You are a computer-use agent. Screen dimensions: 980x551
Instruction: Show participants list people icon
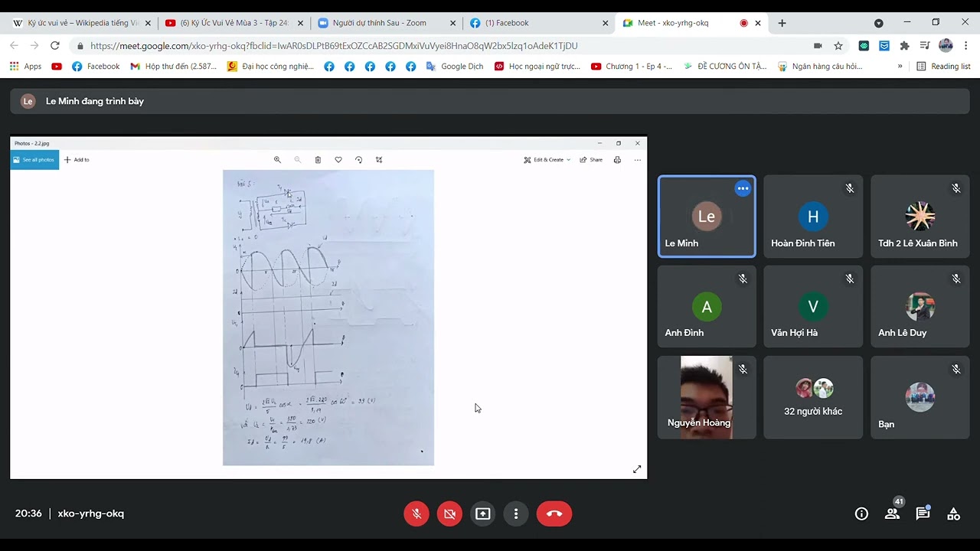click(892, 514)
